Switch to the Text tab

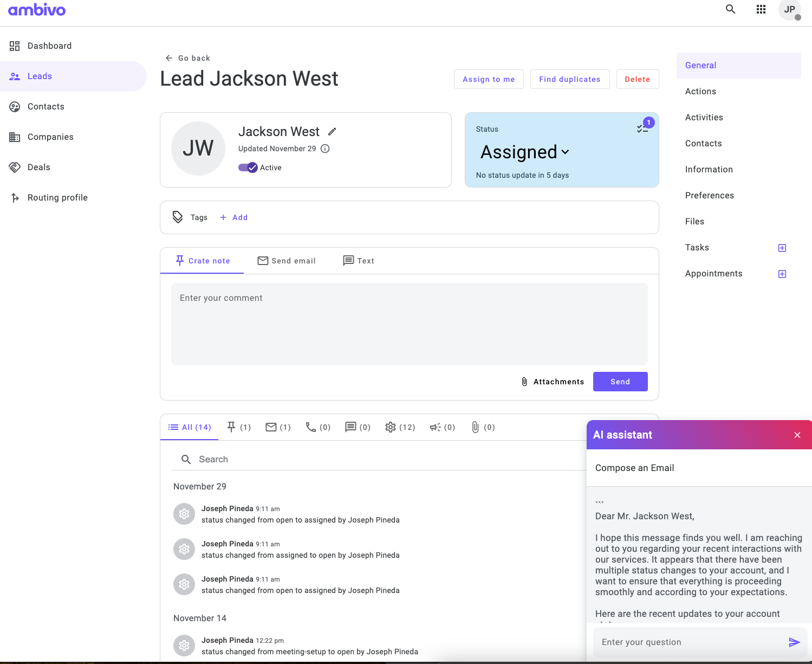point(359,261)
